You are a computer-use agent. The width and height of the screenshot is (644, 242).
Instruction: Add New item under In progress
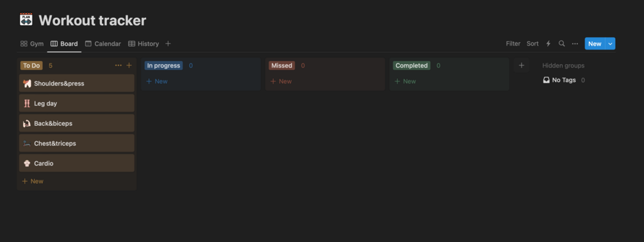pos(157,81)
